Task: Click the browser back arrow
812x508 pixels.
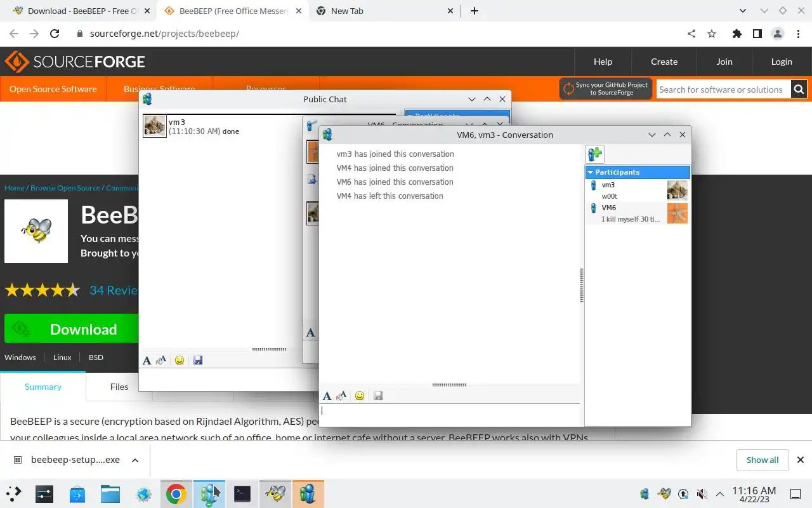Action: click(14, 34)
